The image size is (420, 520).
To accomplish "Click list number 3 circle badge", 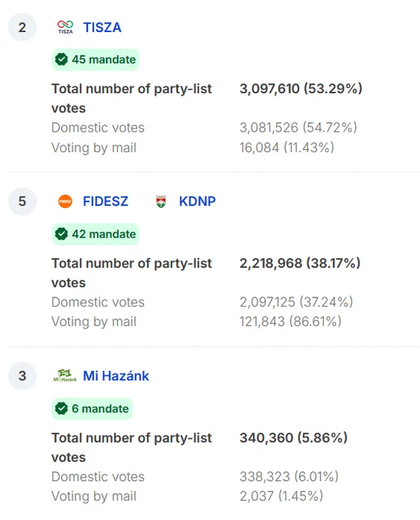I will [22, 375].
